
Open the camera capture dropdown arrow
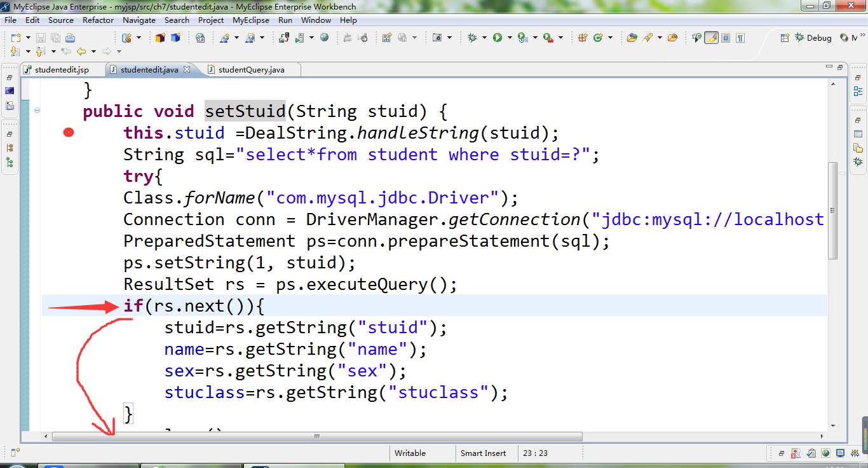click(450, 38)
